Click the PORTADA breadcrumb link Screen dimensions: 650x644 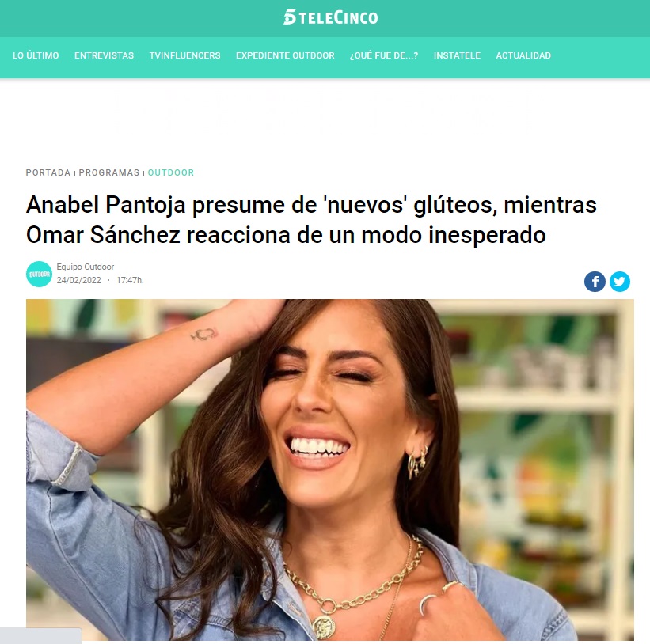tap(48, 172)
